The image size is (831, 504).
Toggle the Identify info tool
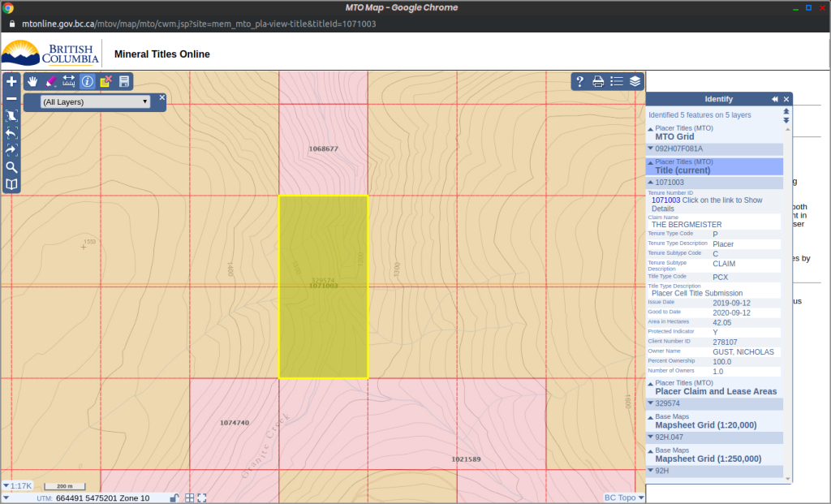point(88,81)
